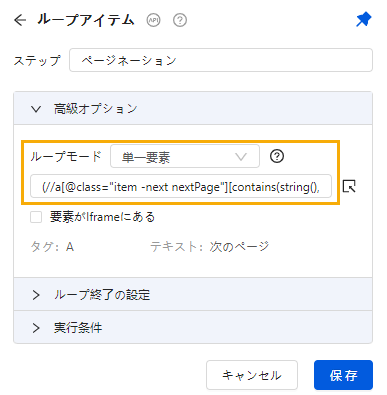Open the help icon next to ループアイテム
387x395 pixels.
(x=180, y=20)
